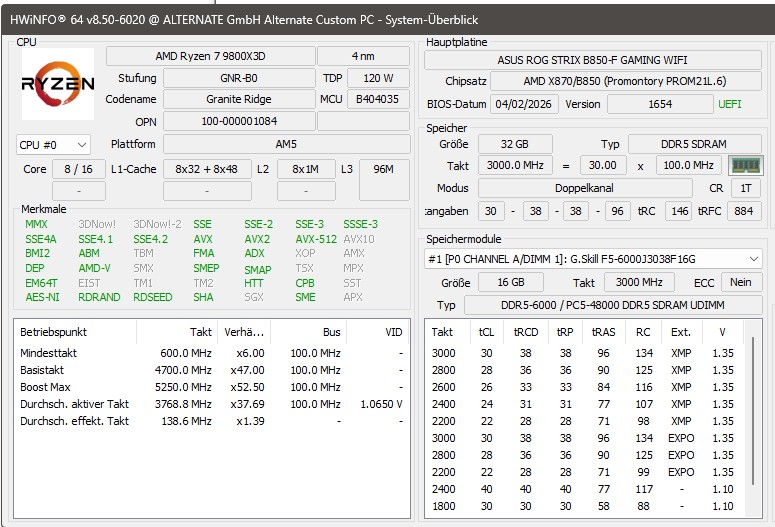
Task: Click the green memory module icon
Action: (745, 166)
